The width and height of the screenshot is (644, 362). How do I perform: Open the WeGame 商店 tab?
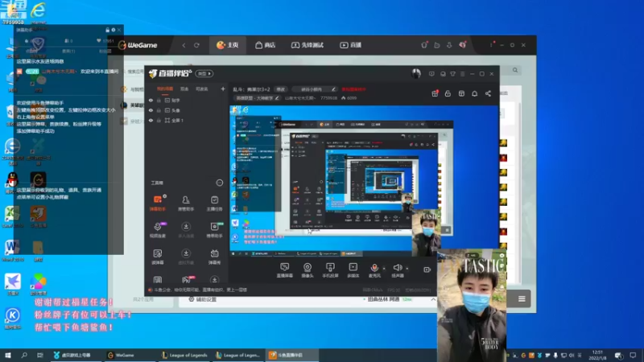pos(266,45)
